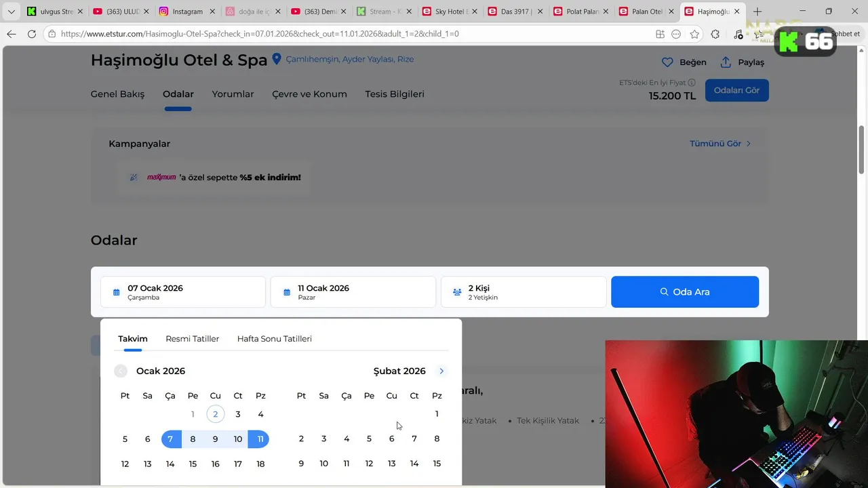Viewport: 868px width, 488px height.
Task: Open the split screen icon in address bar
Action: tap(660, 34)
